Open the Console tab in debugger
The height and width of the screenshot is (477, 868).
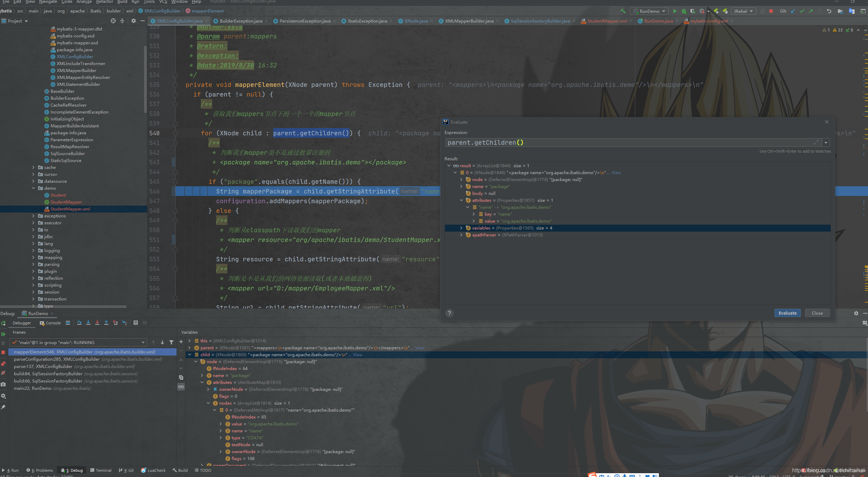click(50, 323)
